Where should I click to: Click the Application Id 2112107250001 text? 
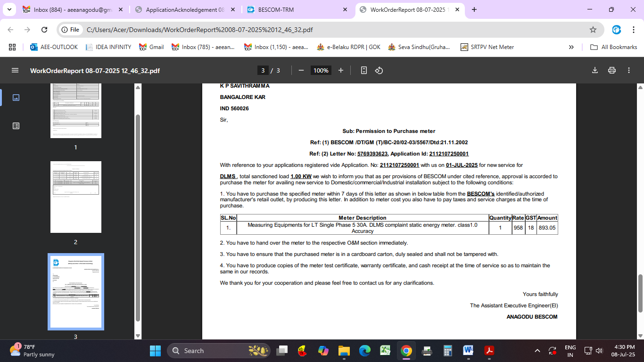449,154
